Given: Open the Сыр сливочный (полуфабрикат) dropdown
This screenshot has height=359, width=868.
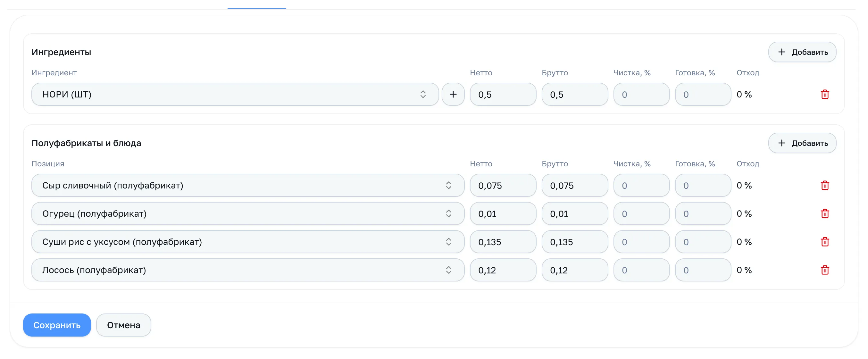Looking at the screenshot, I should pos(248,185).
